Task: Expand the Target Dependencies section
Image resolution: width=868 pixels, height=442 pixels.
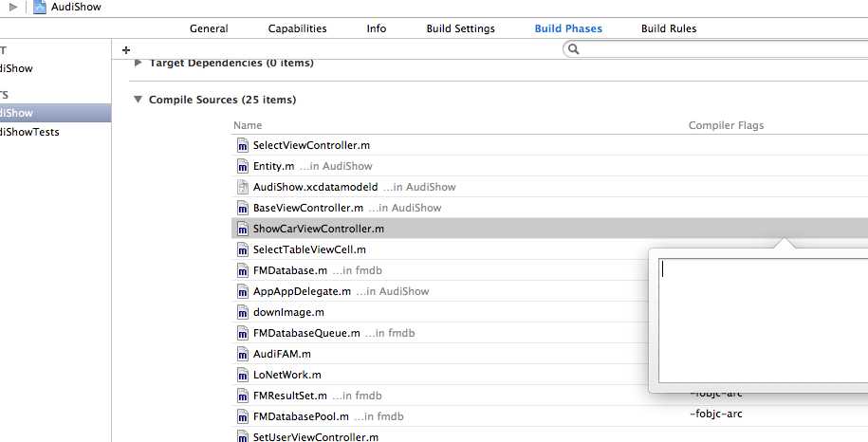Action: pos(139,63)
